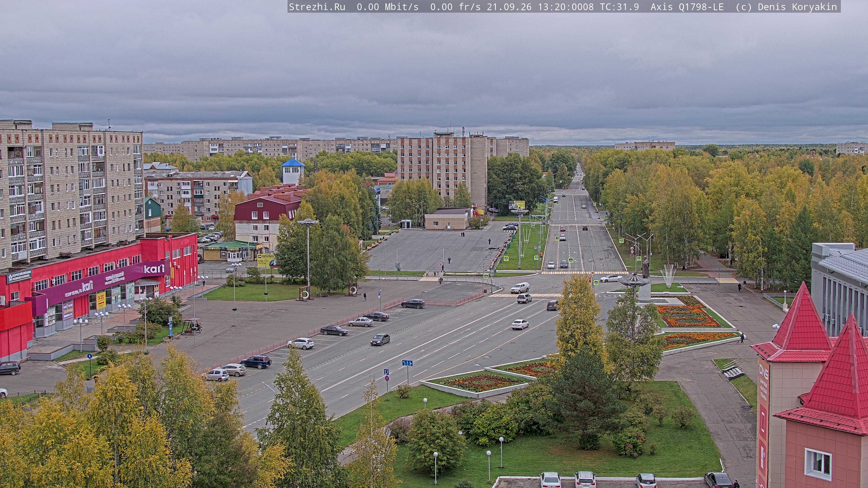Click the blue lane-direction road sign on the median
The width and height of the screenshot is (868, 488).
point(407,363)
